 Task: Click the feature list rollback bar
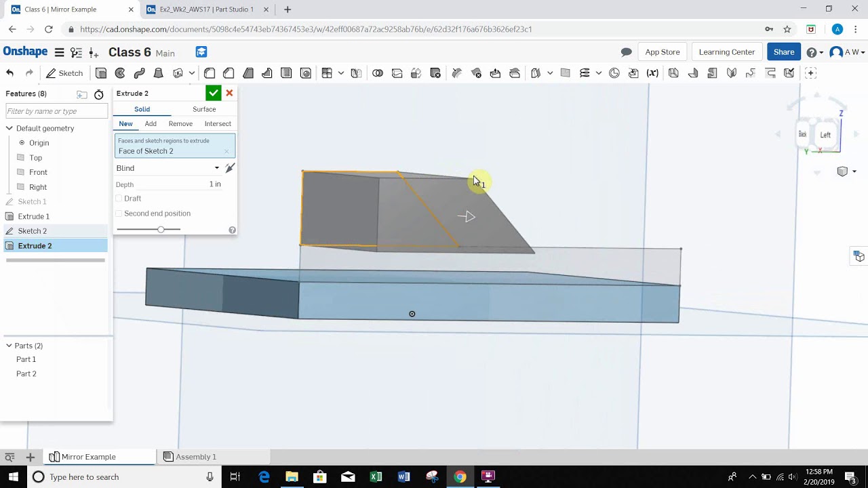pos(56,260)
